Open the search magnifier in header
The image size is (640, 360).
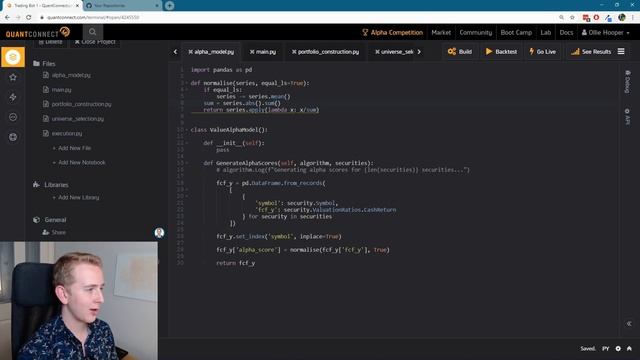93,32
